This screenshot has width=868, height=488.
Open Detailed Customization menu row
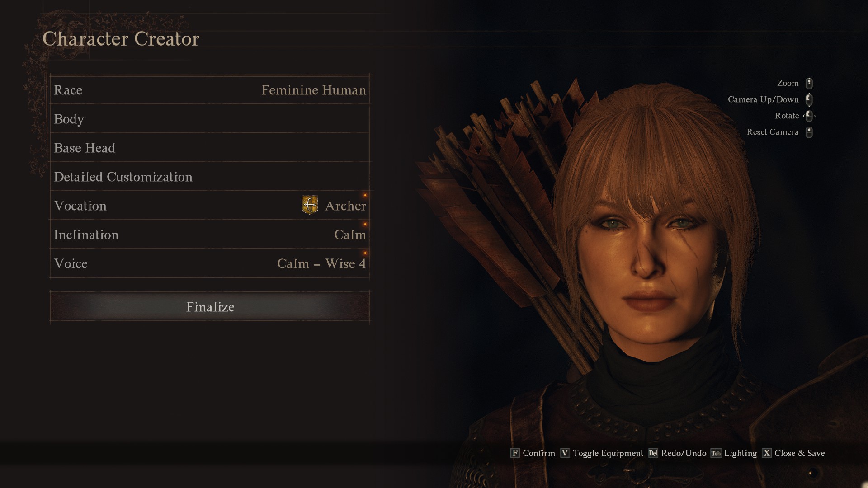pyautogui.click(x=210, y=177)
